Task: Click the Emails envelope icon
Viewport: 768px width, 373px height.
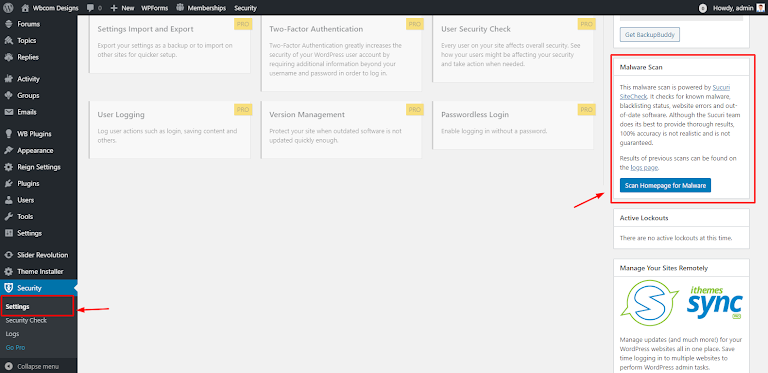Action: pos(8,112)
